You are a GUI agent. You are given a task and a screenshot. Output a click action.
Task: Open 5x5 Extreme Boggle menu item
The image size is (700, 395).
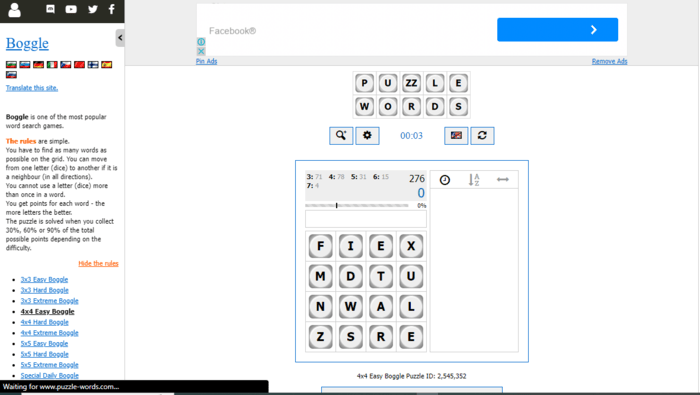tap(50, 365)
